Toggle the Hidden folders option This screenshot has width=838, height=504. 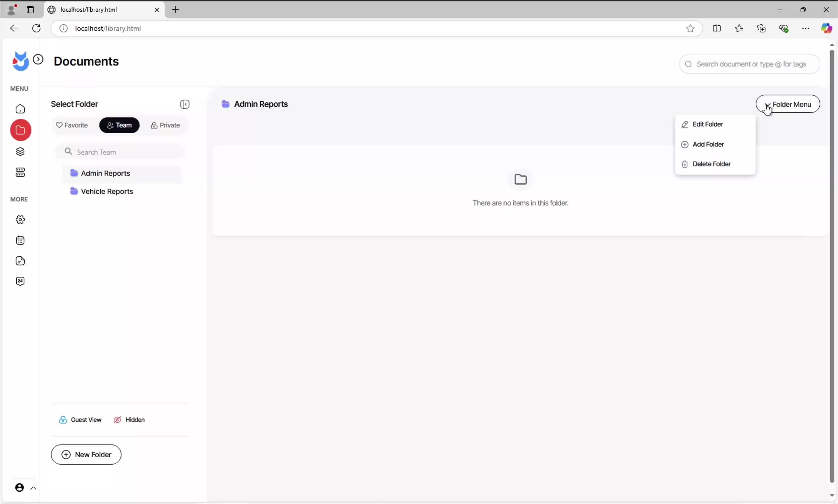coord(129,420)
